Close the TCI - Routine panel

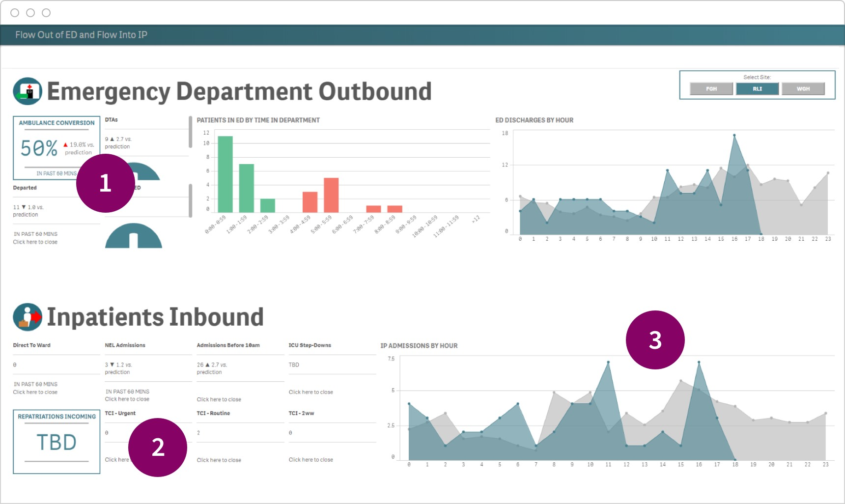[x=218, y=460]
